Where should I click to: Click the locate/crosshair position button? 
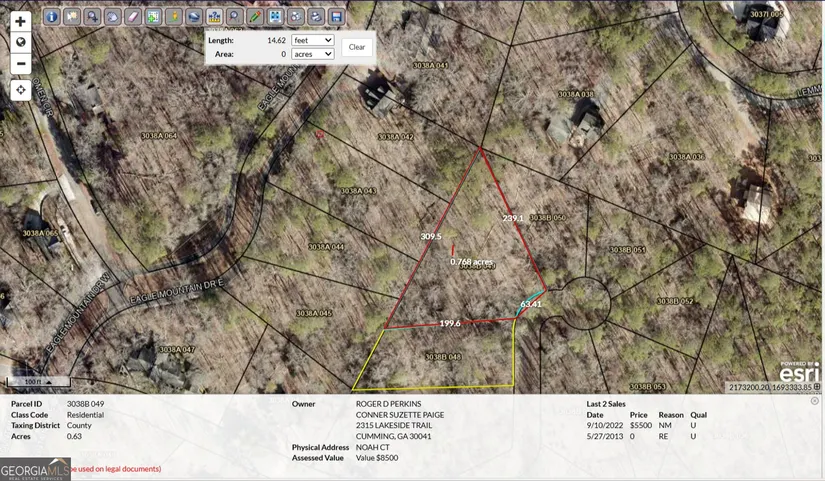[x=20, y=90]
